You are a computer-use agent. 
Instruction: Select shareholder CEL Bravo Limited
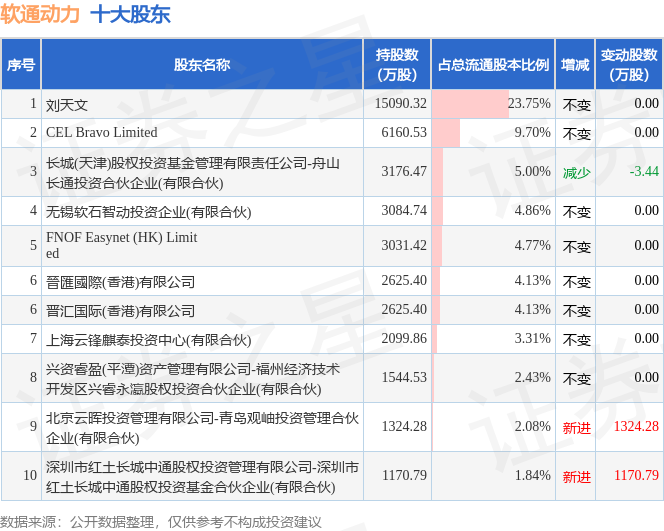pos(102,133)
